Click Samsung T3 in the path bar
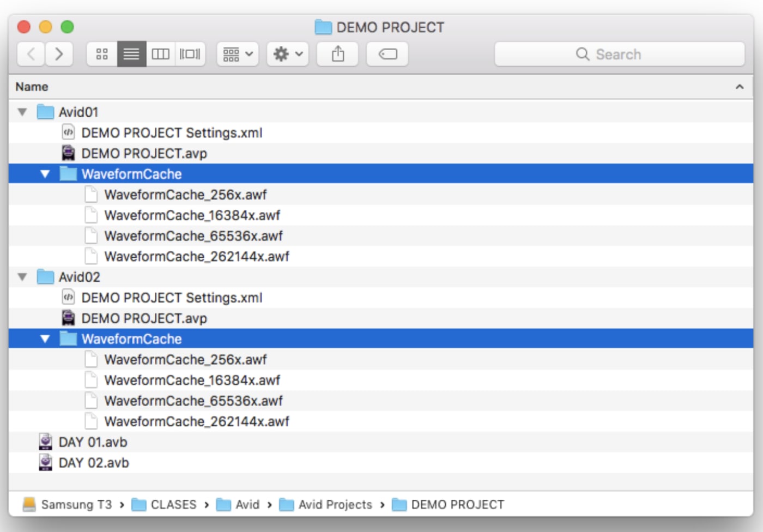Image resolution: width=763 pixels, height=532 pixels. click(x=76, y=505)
